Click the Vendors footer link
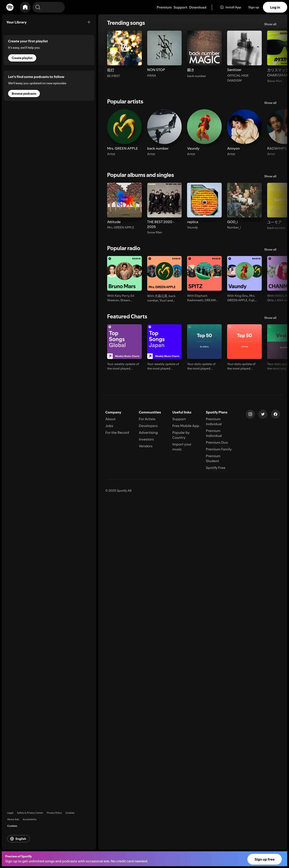The width and height of the screenshot is (289, 868). click(146, 446)
